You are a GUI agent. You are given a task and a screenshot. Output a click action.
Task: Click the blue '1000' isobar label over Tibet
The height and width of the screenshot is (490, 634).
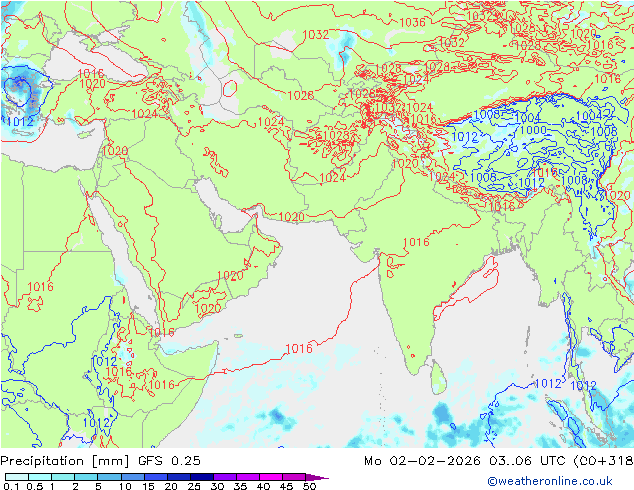click(533, 130)
